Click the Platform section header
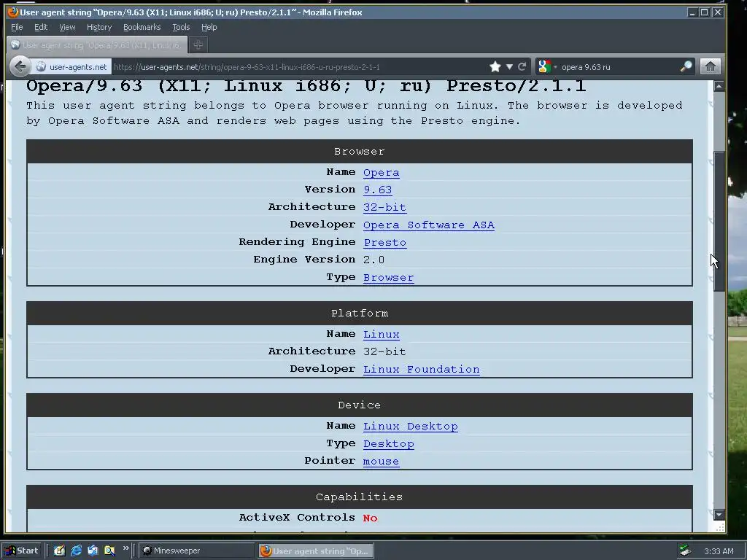Screen dimensions: 747x560 (359, 314)
